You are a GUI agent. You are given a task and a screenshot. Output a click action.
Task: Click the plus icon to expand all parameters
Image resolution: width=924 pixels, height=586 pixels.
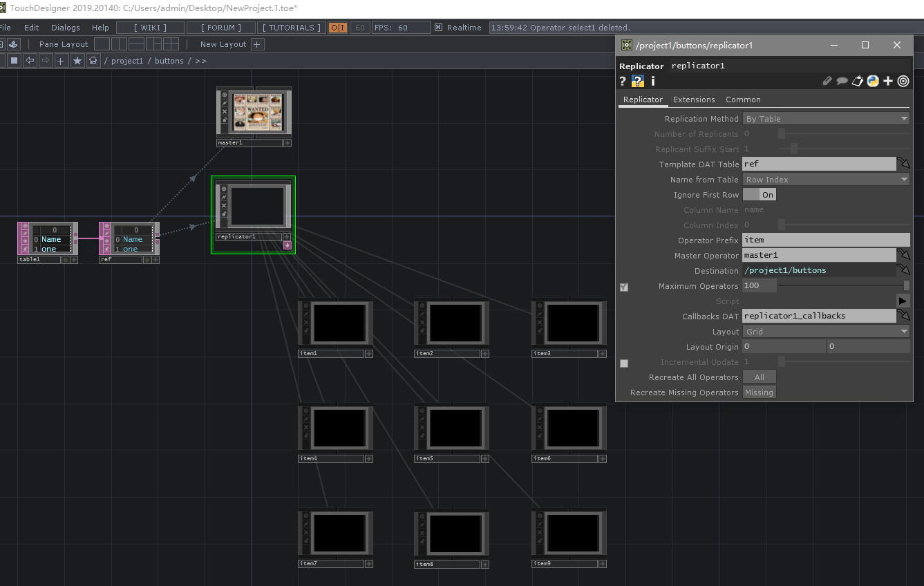tap(888, 81)
